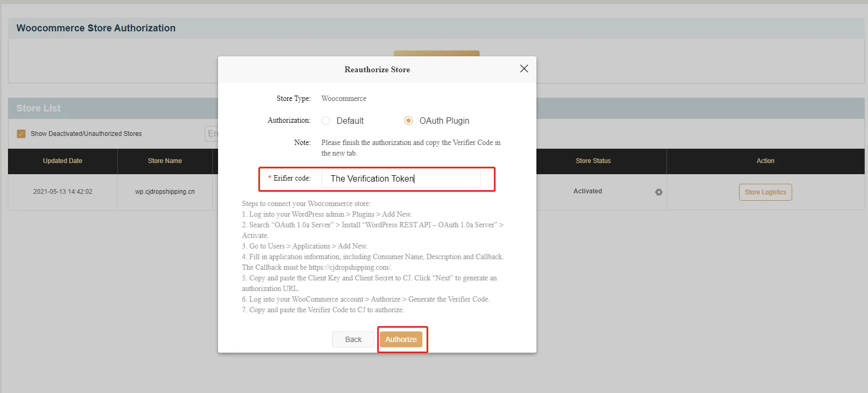Screen dimensions: 868x393
Task: Select the OAuth Plugin radio button
Action: coord(409,121)
